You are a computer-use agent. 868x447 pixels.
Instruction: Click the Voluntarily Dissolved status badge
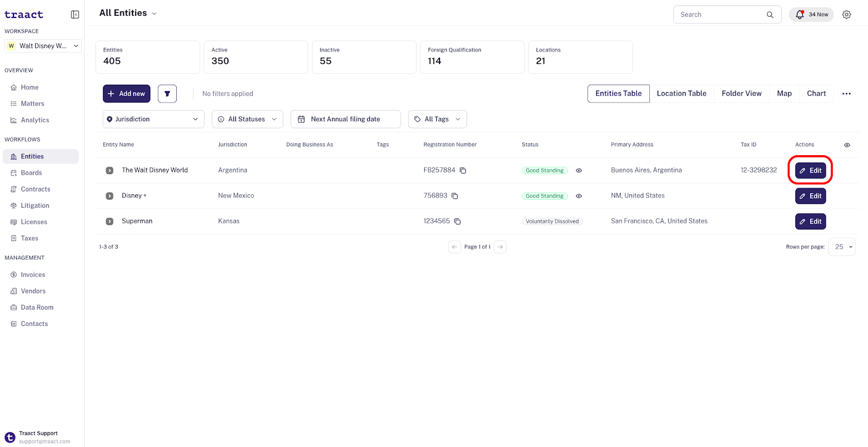552,221
